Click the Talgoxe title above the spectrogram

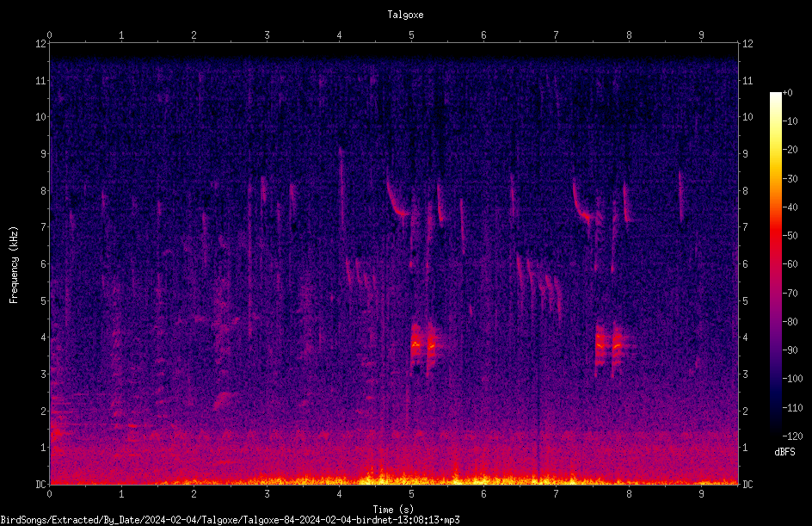405,15
